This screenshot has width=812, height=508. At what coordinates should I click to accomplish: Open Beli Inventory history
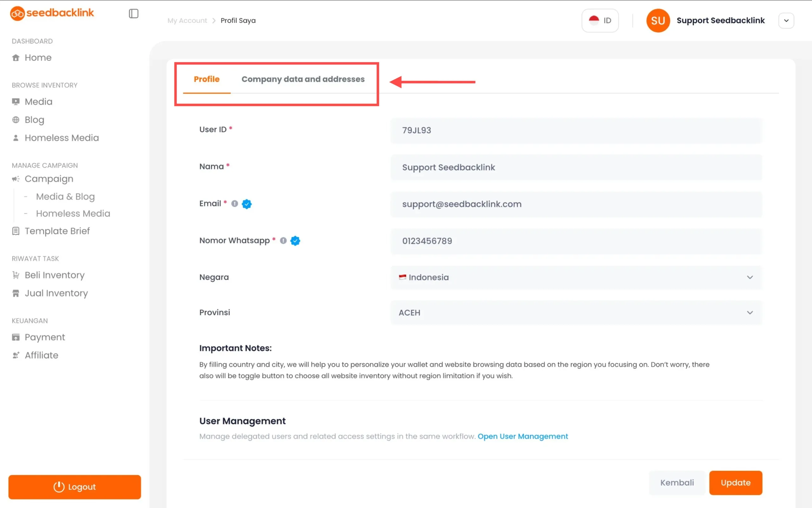coord(55,275)
